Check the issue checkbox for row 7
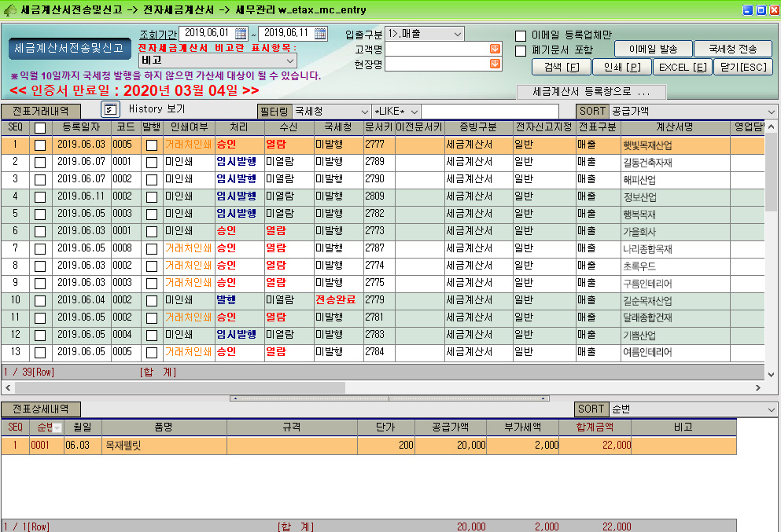This screenshot has height=532, width=781. coord(152,249)
